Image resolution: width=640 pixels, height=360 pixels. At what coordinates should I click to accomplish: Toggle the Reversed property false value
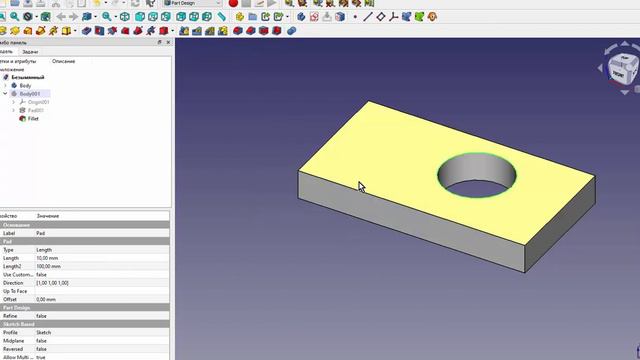pyautogui.click(x=102, y=349)
